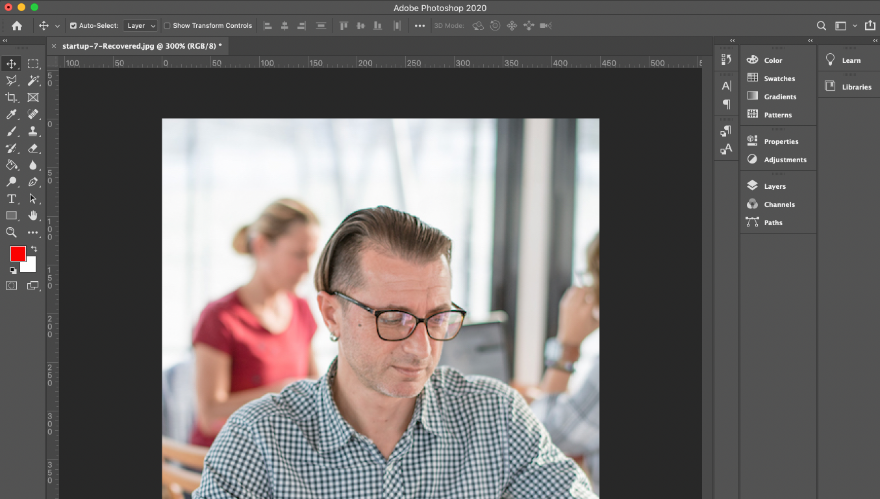This screenshot has height=499, width=880.
Task: Select the Hand tool
Action: coord(33,215)
